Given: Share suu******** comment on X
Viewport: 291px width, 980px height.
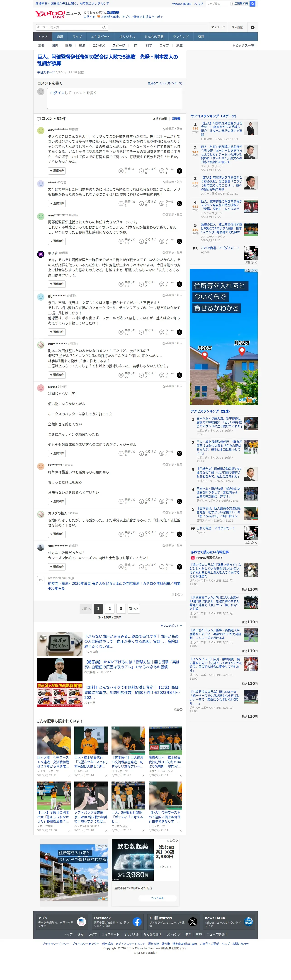Looking at the screenshot, I should point(179,567).
